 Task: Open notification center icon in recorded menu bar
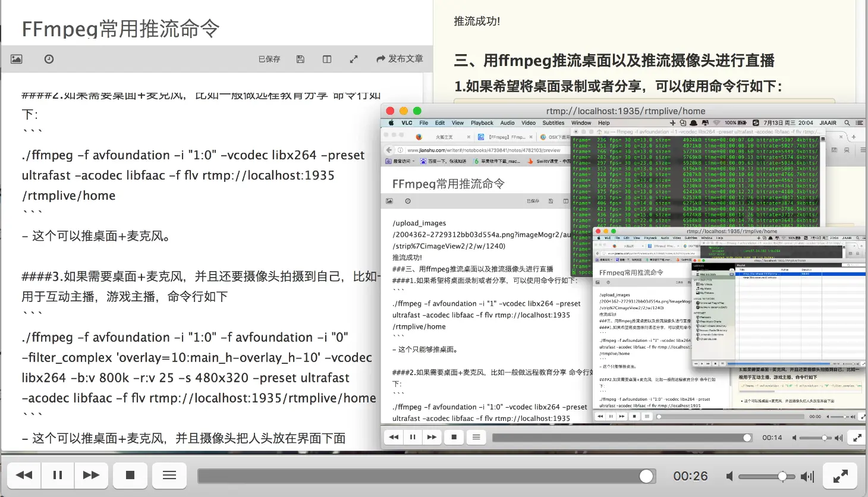click(x=859, y=123)
